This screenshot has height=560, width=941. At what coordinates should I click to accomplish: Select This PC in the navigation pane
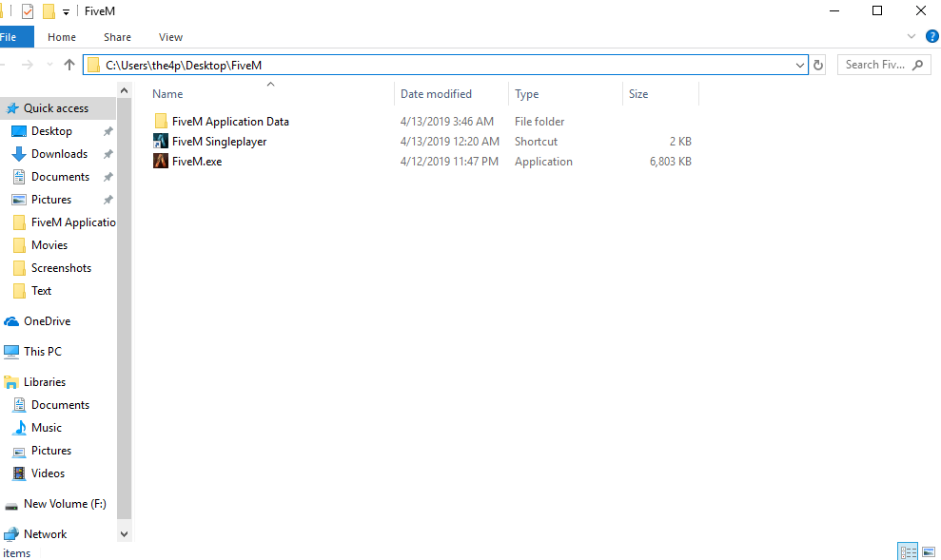click(43, 352)
